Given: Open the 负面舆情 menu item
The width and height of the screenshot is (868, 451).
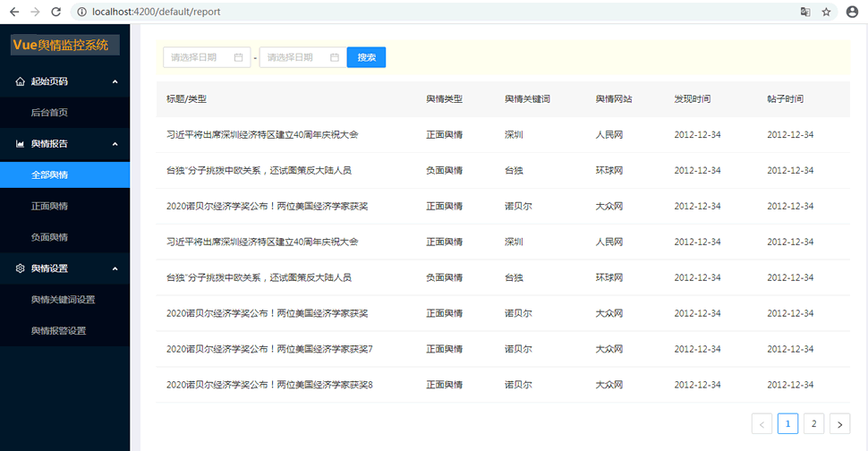Looking at the screenshot, I should pos(64,237).
